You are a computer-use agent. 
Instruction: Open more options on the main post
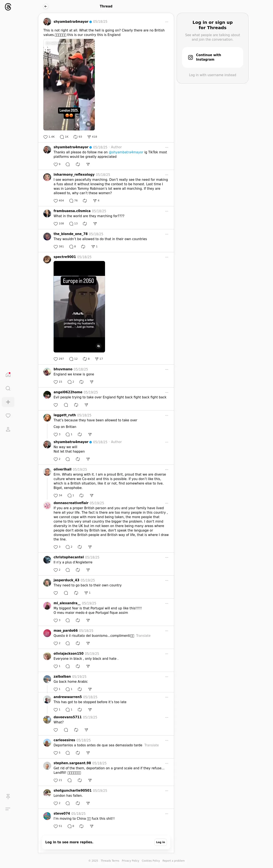click(166, 22)
